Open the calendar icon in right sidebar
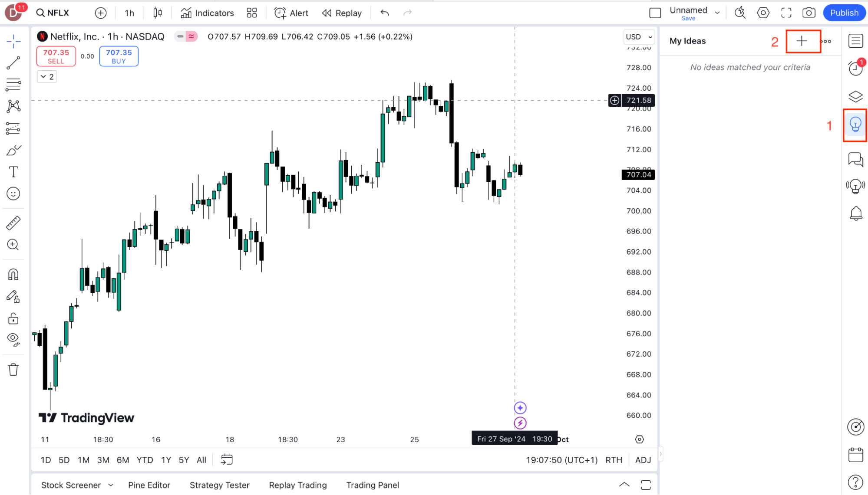Screen dimensions: 868x495 click(855, 455)
